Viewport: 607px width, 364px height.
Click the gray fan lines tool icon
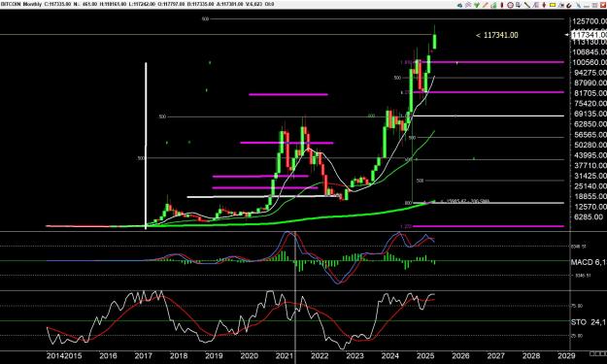535,5
